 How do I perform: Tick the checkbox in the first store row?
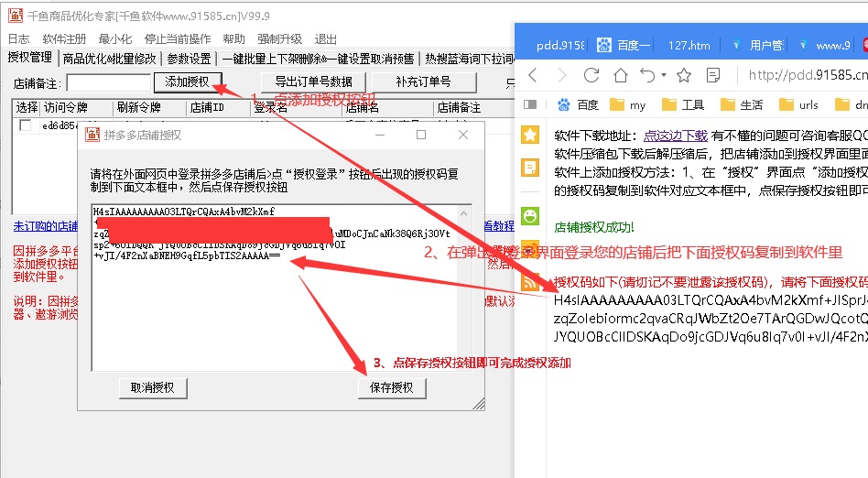26,125
